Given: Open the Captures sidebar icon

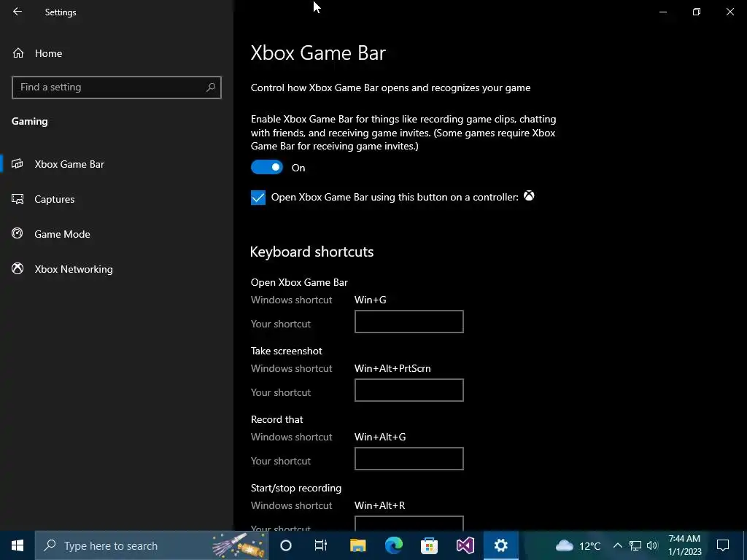Looking at the screenshot, I should click(x=18, y=199).
